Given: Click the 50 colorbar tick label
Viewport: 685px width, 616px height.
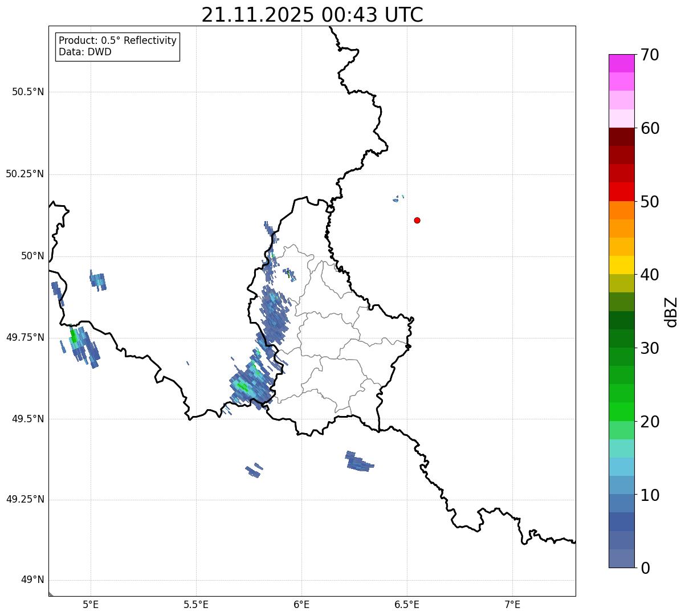Looking at the screenshot, I should point(650,202).
